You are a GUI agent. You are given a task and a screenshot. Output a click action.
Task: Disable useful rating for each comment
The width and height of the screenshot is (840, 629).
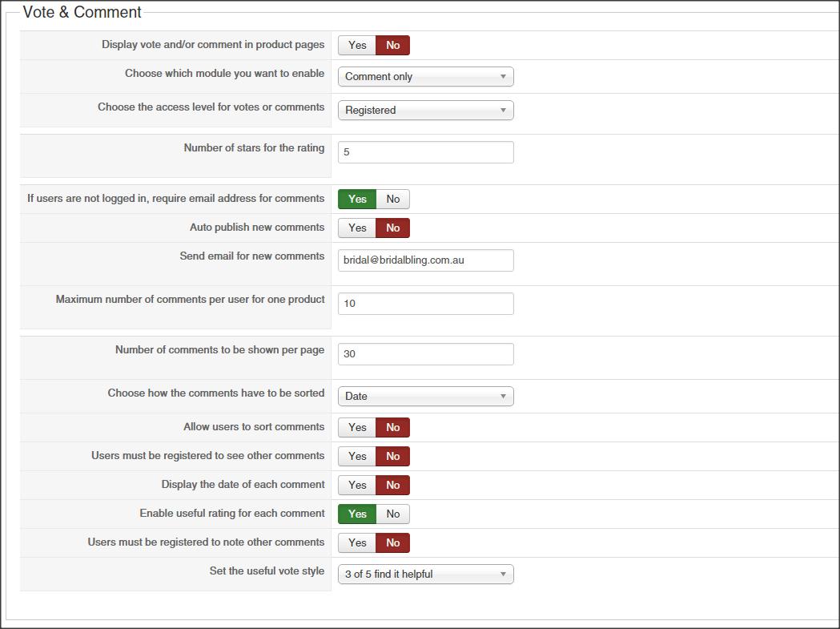(393, 514)
